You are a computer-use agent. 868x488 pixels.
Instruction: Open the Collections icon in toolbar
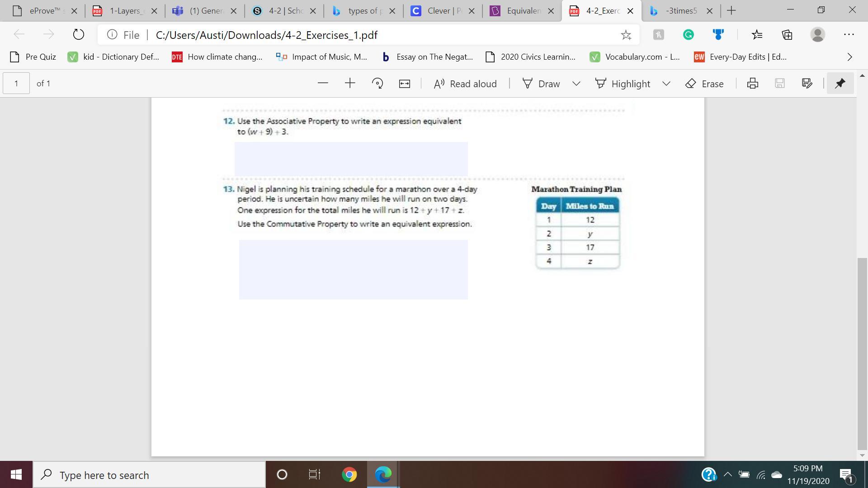[787, 35]
